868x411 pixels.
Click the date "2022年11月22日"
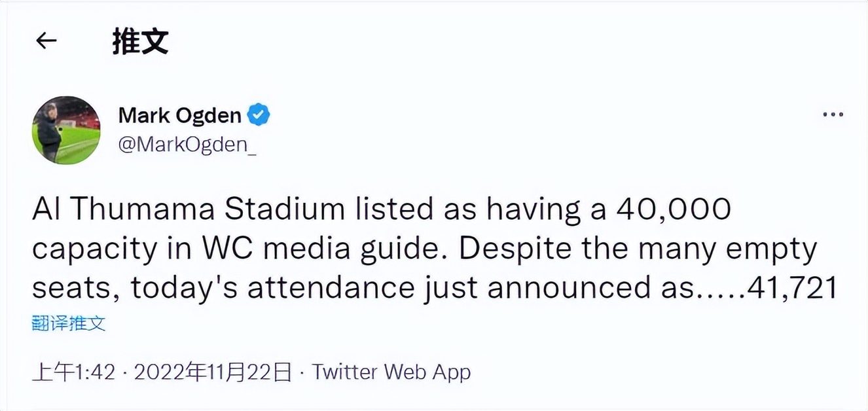tap(213, 372)
